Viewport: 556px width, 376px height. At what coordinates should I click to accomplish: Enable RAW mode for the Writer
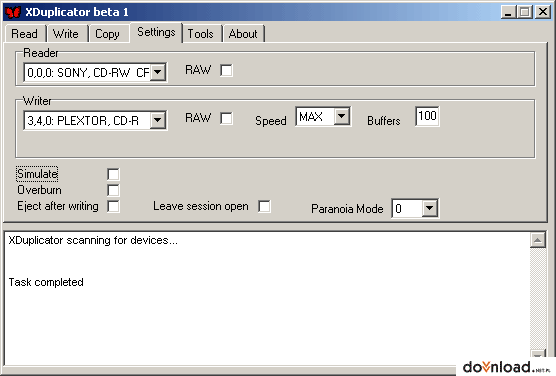tap(226, 118)
